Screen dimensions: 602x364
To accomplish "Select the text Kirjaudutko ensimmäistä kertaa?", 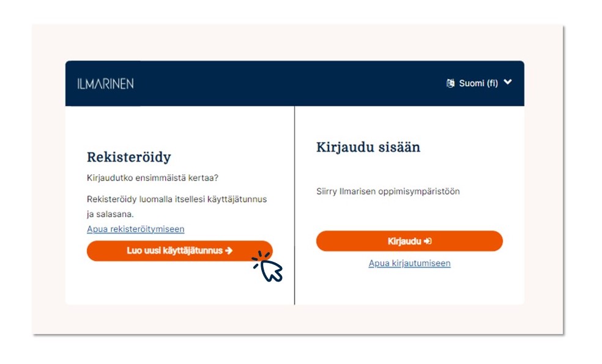I will pos(152,177).
